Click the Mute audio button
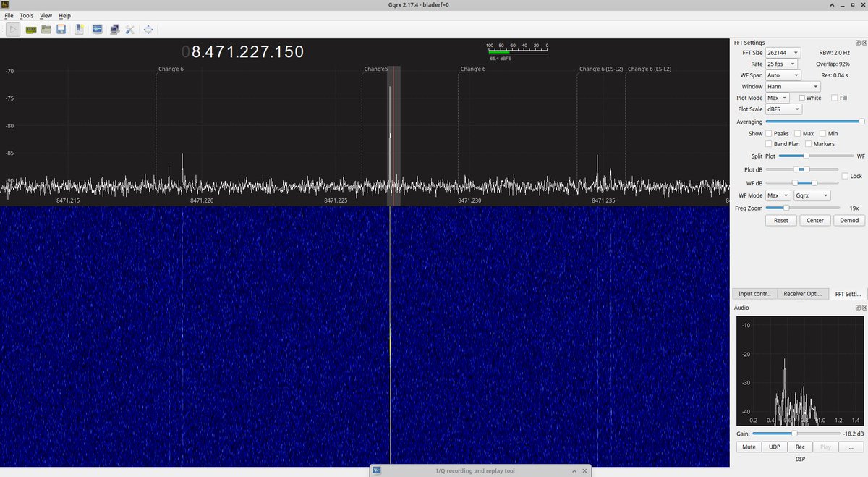The width and height of the screenshot is (868, 477). click(749, 447)
